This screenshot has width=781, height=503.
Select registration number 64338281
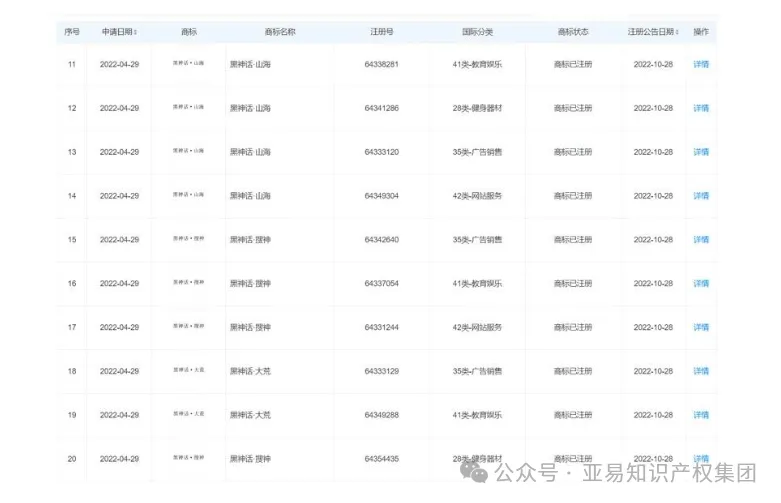coord(382,64)
